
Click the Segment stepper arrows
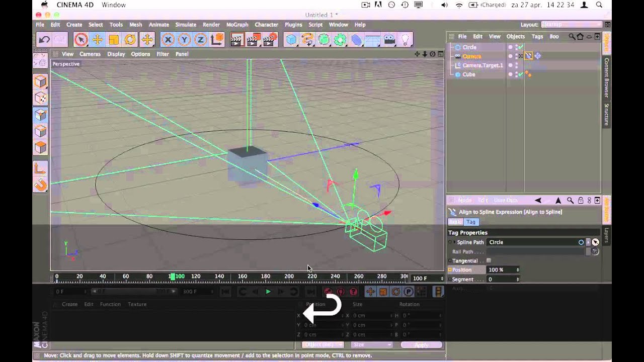518,280
